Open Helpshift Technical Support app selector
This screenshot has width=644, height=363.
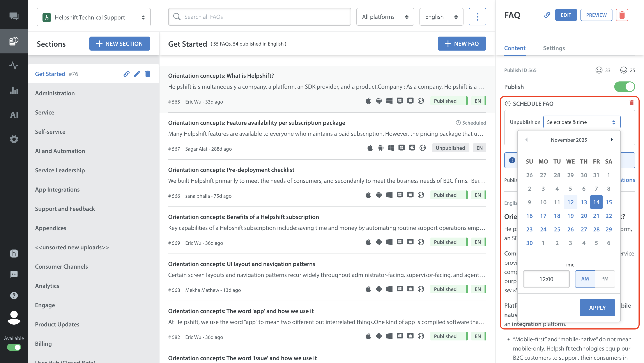click(x=94, y=17)
